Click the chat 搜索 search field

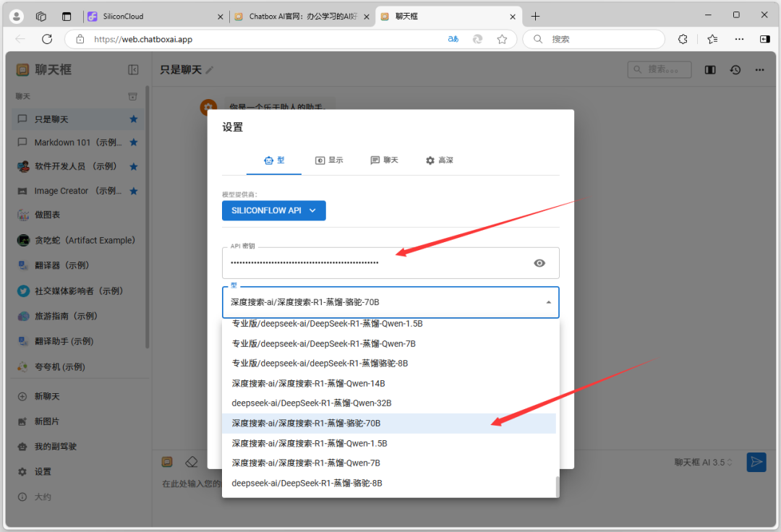click(x=660, y=69)
